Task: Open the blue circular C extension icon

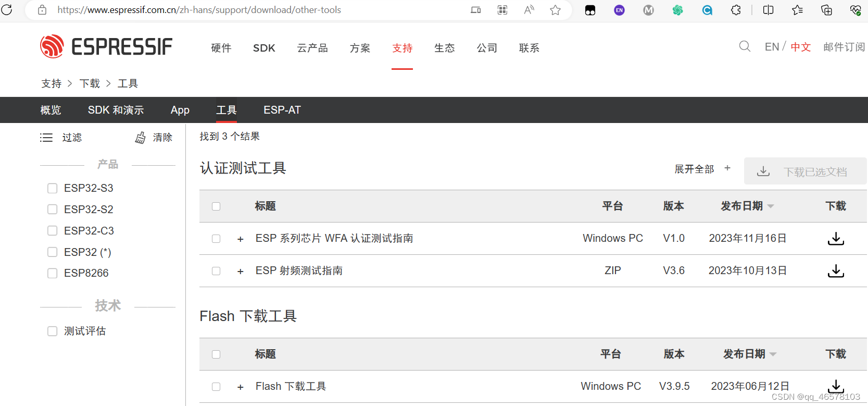Action: point(707,10)
